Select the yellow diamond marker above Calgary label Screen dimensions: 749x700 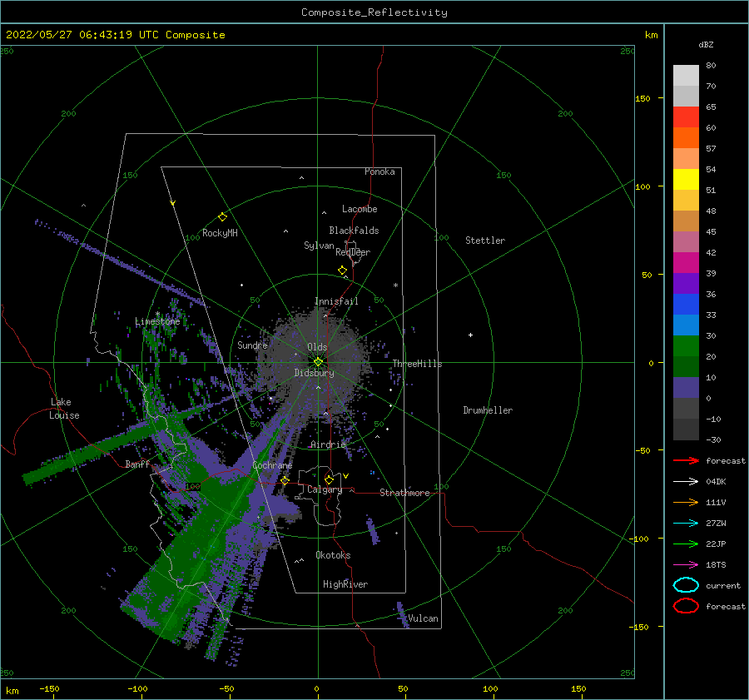tap(329, 479)
